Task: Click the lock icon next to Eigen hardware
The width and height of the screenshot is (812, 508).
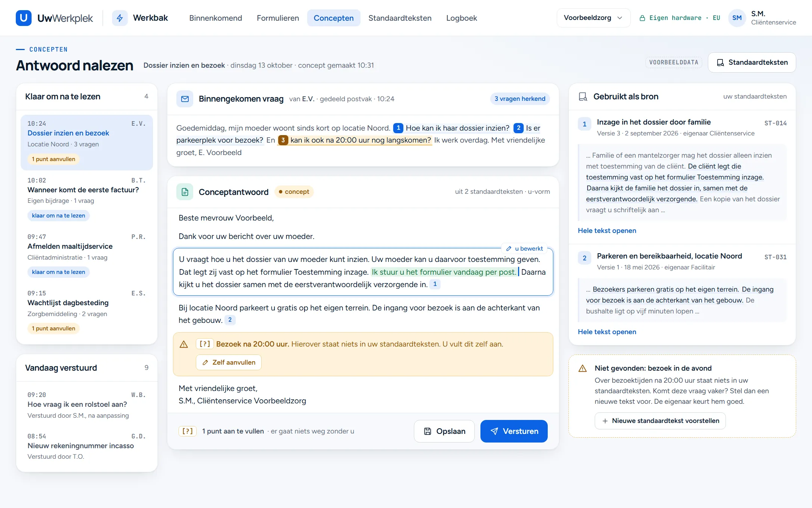Action: click(x=642, y=18)
